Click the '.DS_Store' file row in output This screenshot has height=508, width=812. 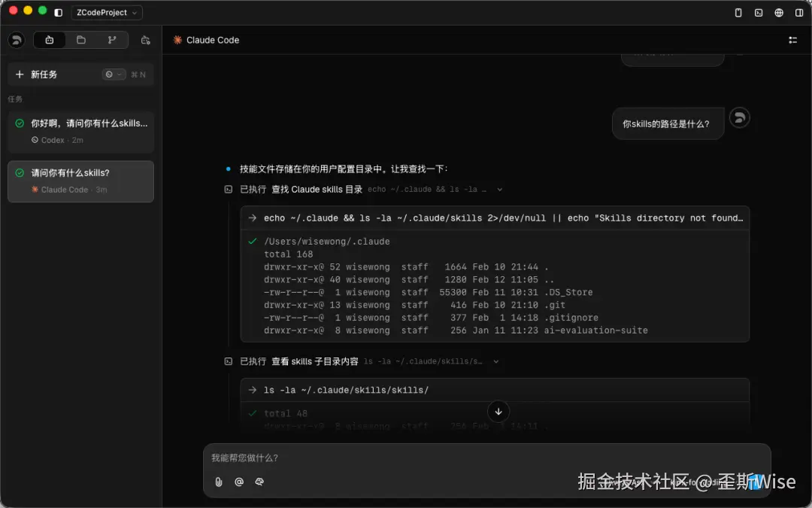[429, 292]
